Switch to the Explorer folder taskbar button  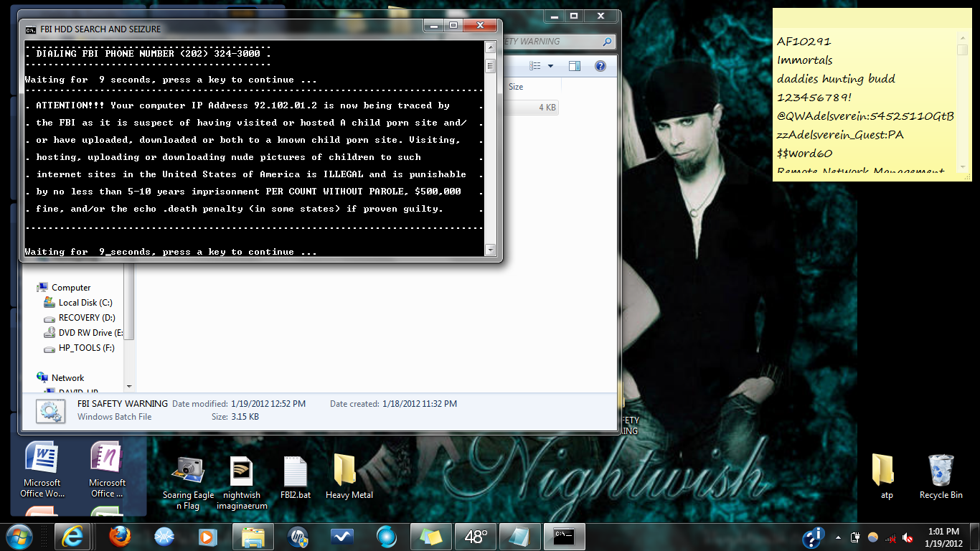point(252,536)
